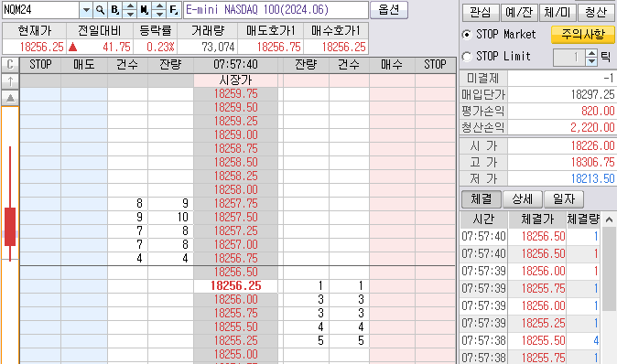Image resolution: width=617 pixels, height=364 pixels.
Task: Decrease the tick count stepper
Action: click(x=591, y=61)
